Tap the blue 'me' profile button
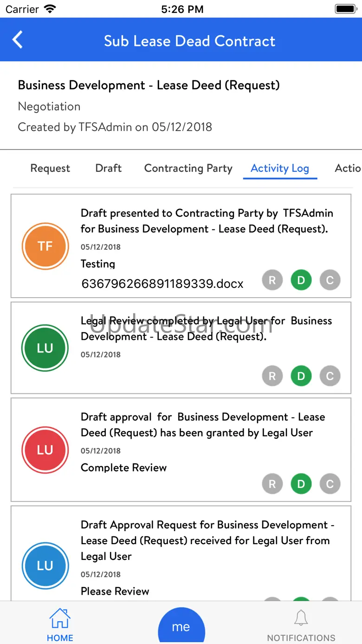 point(181,626)
